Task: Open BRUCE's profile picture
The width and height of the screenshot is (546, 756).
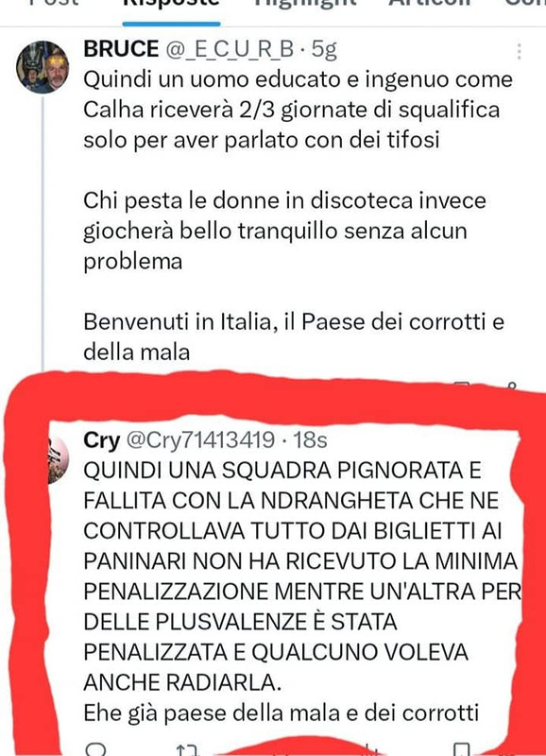Action: [43, 67]
